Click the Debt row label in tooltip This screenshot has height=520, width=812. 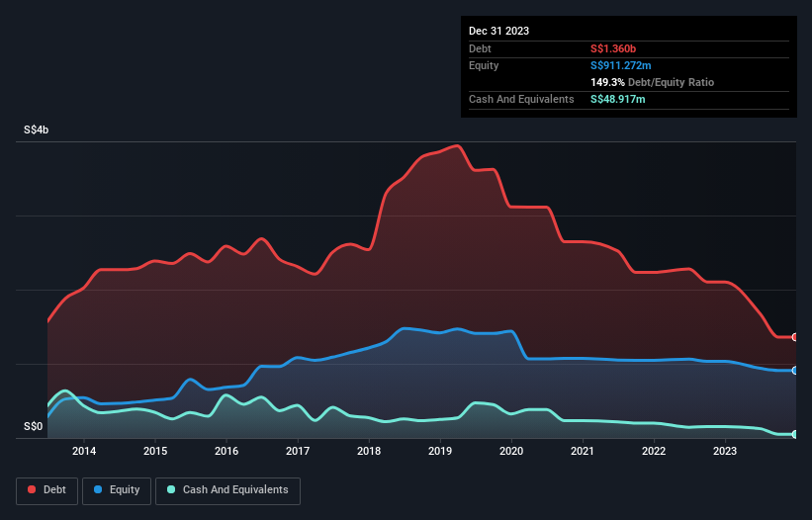(x=480, y=48)
